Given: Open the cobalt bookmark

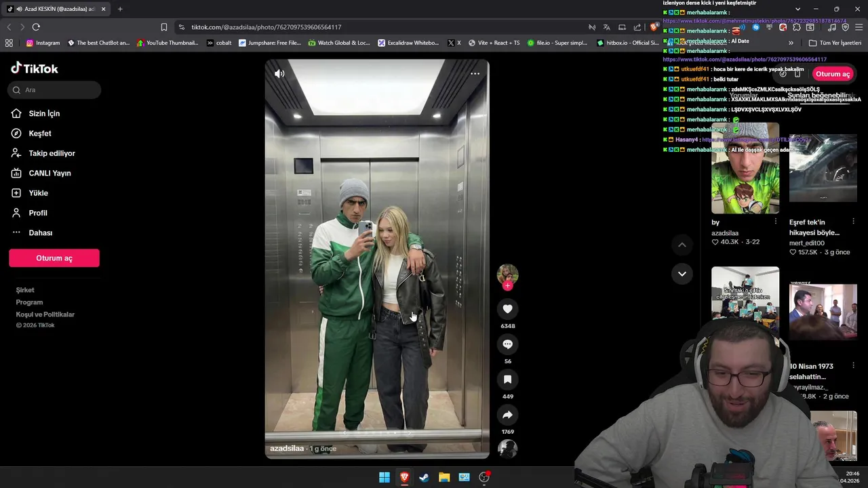Looking at the screenshot, I should click(219, 43).
